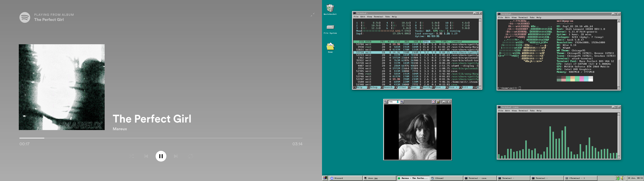
Task: Click the zoom out magnifier in image viewer
Action: pos(386,102)
